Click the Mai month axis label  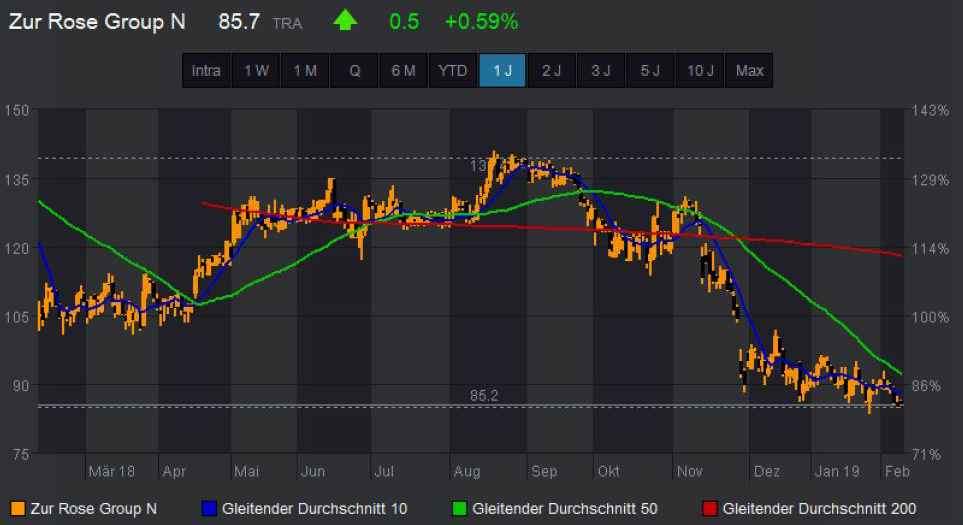[x=246, y=472]
